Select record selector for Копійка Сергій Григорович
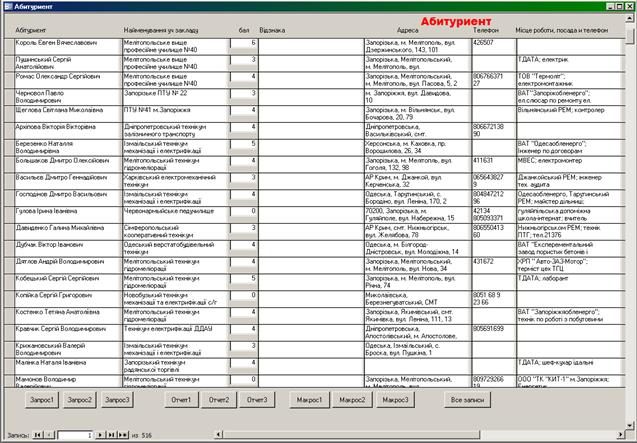 tap(9, 299)
